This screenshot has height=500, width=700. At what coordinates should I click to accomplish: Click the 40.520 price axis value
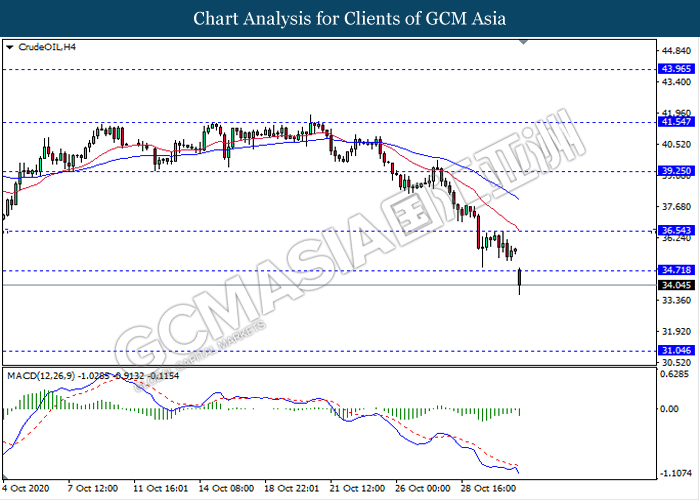[x=676, y=145]
